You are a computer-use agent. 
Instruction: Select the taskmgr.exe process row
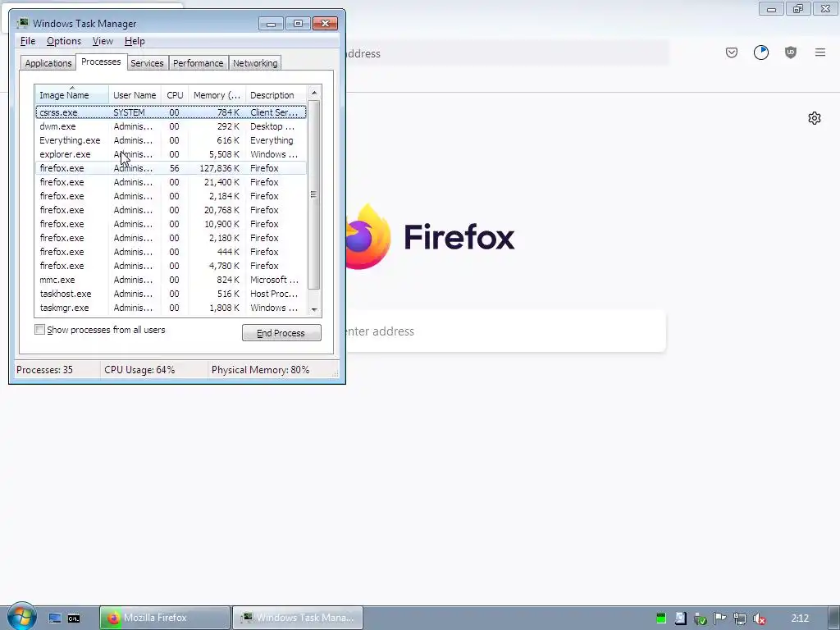pos(171,308)
